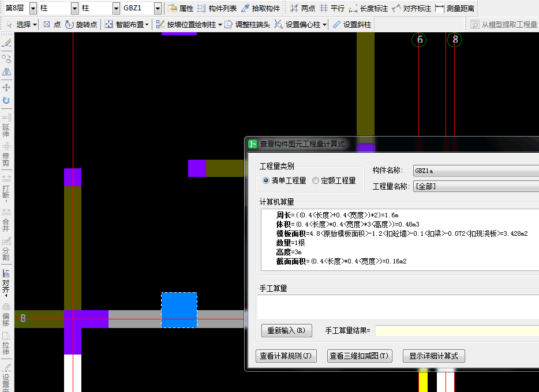
Task: Click the delete brush icon in sidebar
Action: coord(6,43)
